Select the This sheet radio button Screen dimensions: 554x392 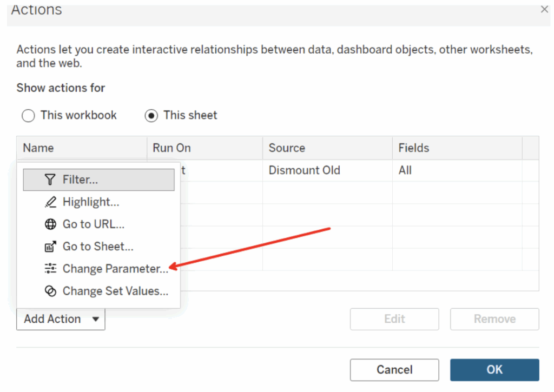[x=151, y=116]
